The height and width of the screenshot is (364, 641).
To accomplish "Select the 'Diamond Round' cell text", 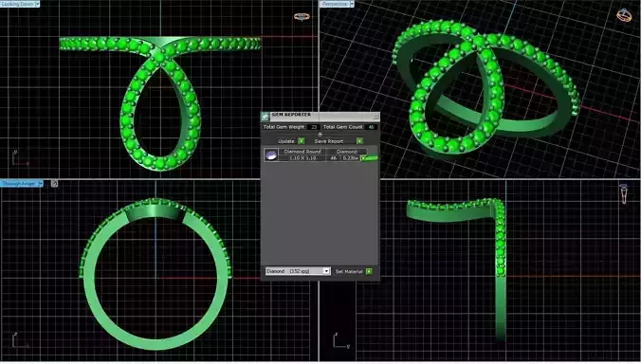I will pyautogui.click(x=302, y=152).
